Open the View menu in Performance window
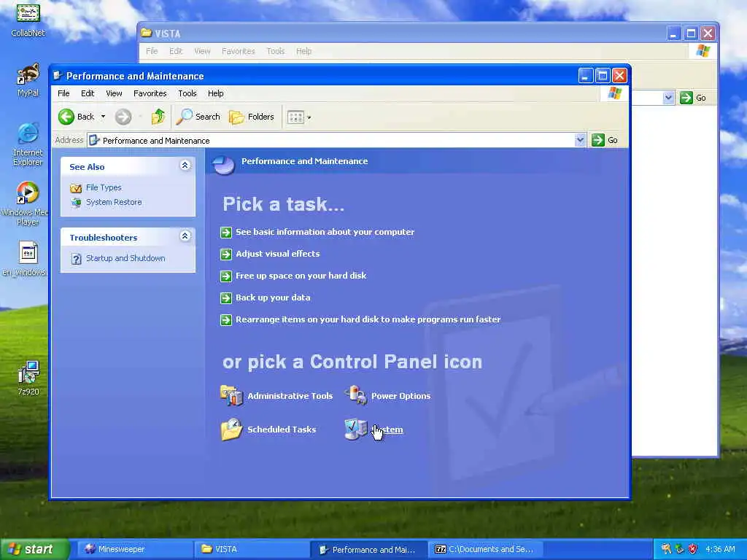Image resolution: width=747 pixels, height=560 pixels. 114,93
